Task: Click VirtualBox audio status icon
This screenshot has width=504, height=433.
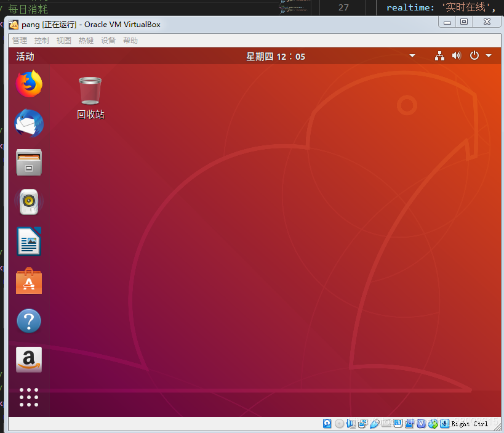Action: click(351, 424)
